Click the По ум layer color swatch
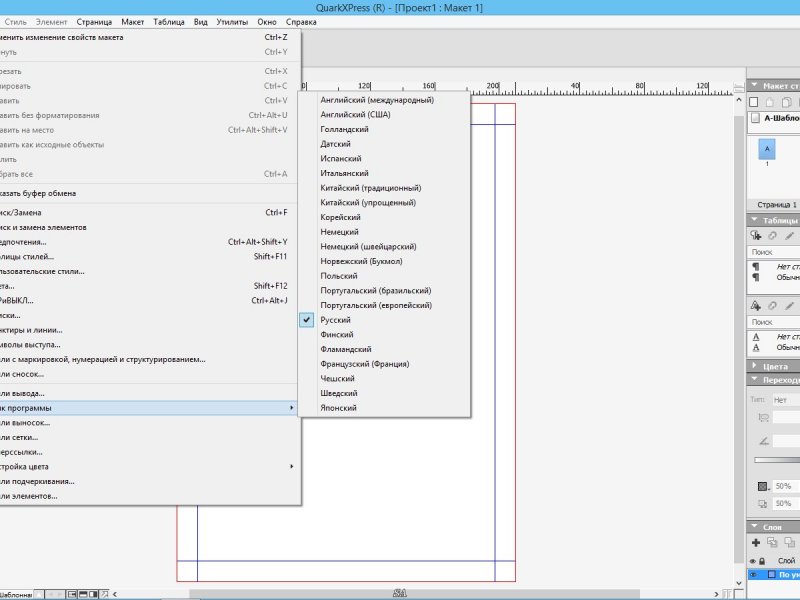800x600 pixels. [771, 574]
